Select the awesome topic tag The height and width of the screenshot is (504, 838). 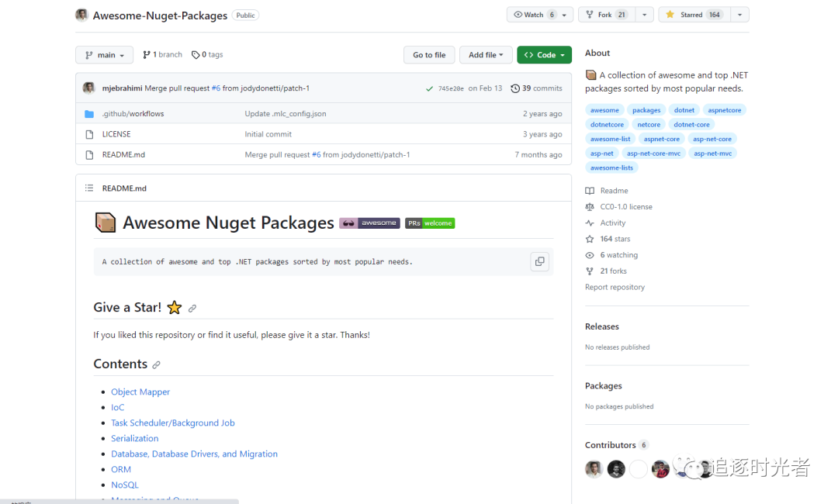(x=604, y=110)
